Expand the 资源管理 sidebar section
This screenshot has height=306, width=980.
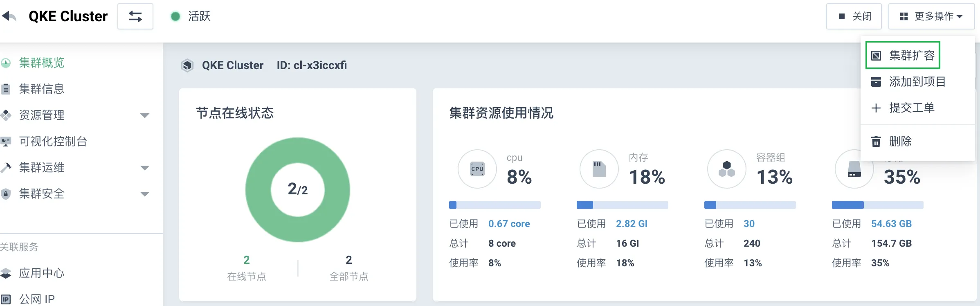point(144,115)
